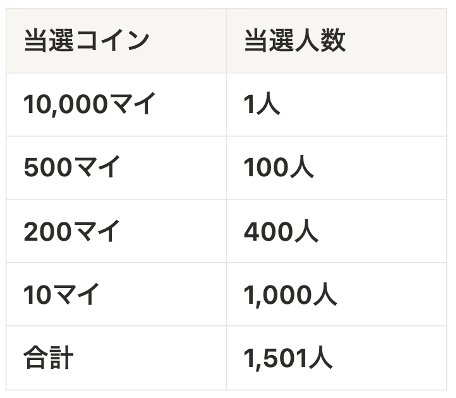Select the 400人 cell
The width and height of the screenshot is (456, 398).
click(x=336, y=231)
